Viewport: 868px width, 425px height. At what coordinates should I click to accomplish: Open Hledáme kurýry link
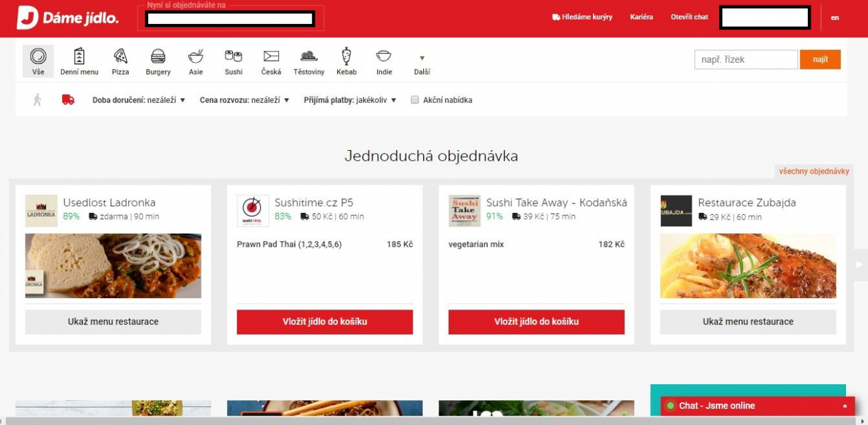point(582,17)
